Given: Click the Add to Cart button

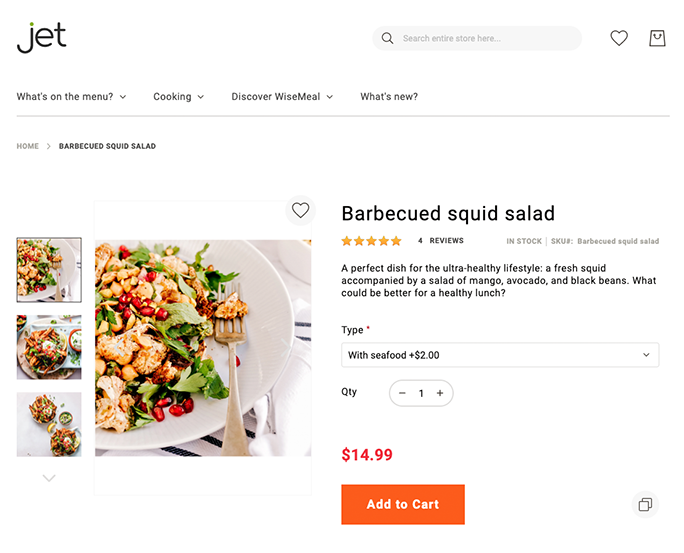Looking at the screenshot, I should tap(403, 504).
